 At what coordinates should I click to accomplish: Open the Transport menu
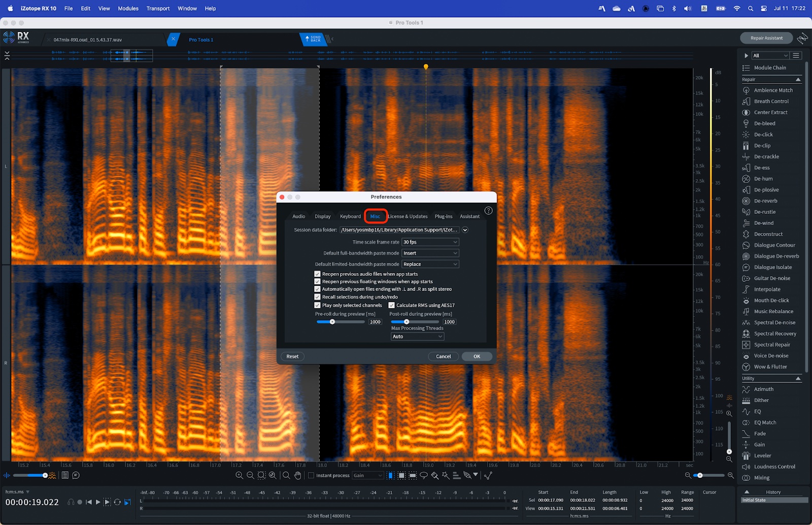158,9
